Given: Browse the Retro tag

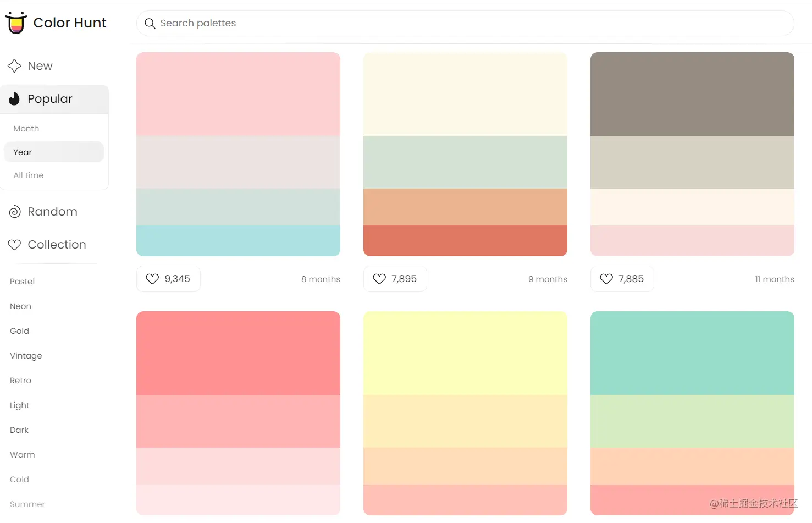Looking at the screenshot, I should (x=20, y=381).
